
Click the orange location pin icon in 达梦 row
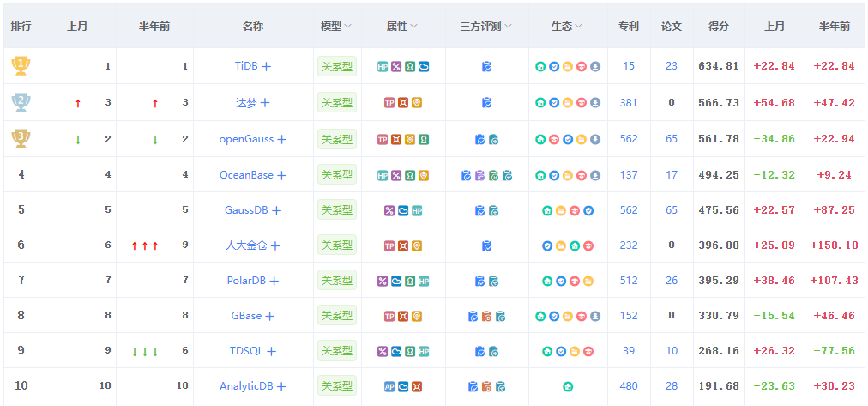pyautogui.click(x=417, y=102)
